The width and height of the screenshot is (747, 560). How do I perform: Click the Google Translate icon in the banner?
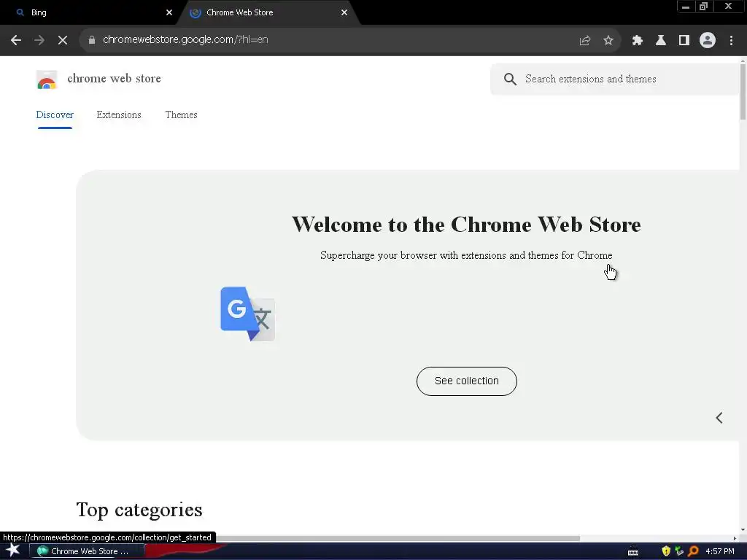coord(248,314)
